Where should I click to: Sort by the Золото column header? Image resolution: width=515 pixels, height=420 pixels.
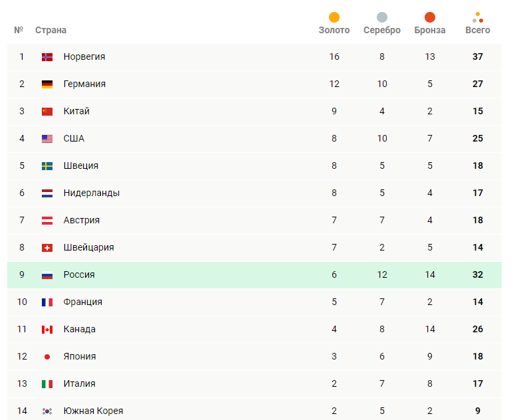pos(334,30)
